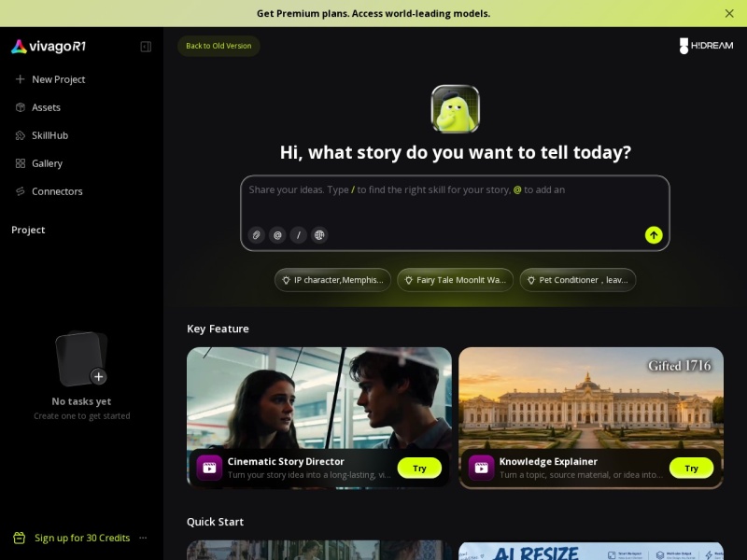Viewport: 747px width, 560px height.
Task: Submit the prompt with the green arrow button
Action: [x=654, y=235]
